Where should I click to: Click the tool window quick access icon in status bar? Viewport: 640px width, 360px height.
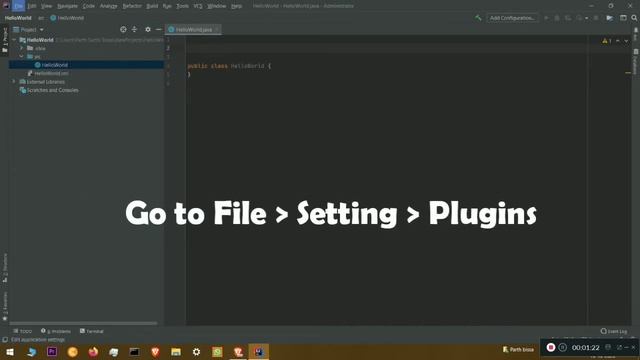(4, 340)
